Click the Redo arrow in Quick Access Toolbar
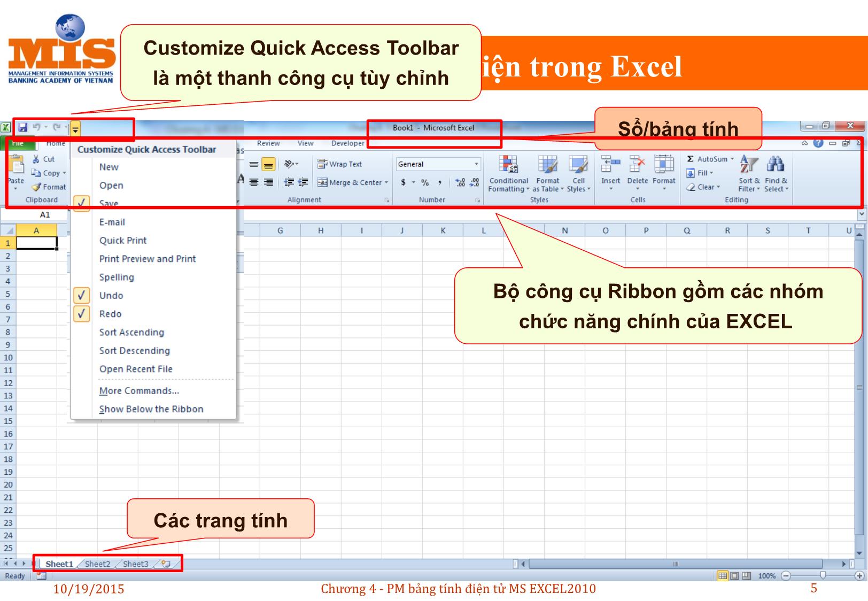The height and width of the screenshot is (601, 868). coord(57,127)
